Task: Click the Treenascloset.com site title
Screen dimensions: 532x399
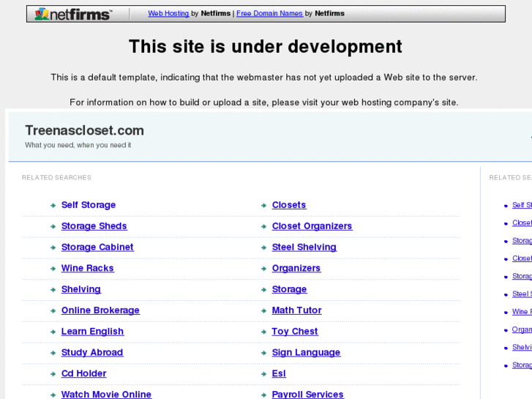Action: (84, 130)
